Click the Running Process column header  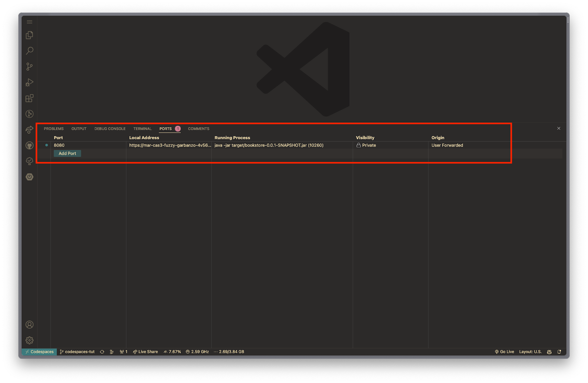pyautogui.click(x=232, y=138)
